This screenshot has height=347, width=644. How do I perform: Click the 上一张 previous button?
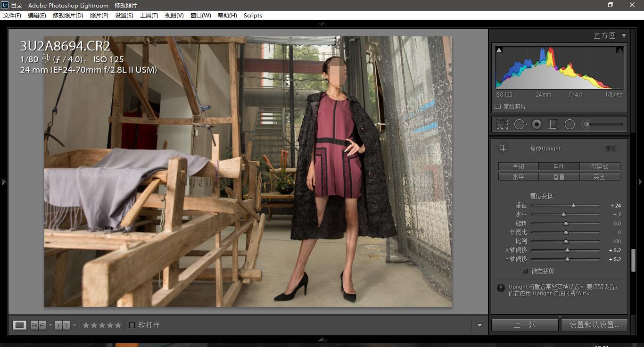pyautogui.click(x=524, y=324)
